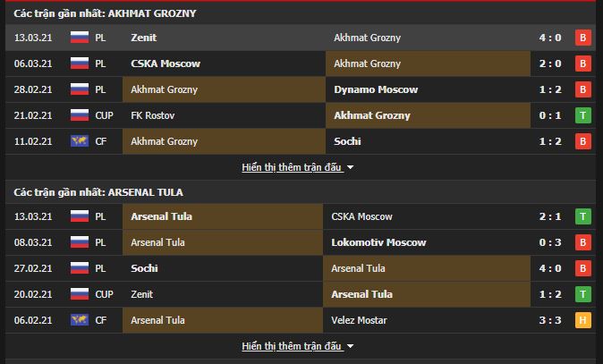603x364 pixels.
Task: Click the red B result badge for CSKA Moscow 2:0
Action: coord(583,63)
